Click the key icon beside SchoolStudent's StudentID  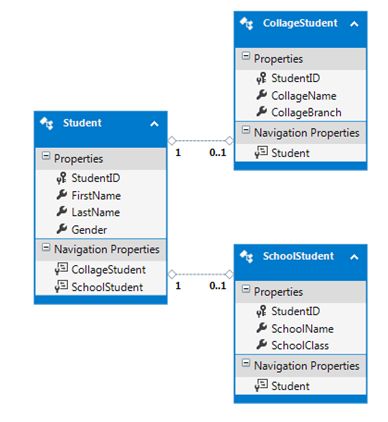coord(261,311)
